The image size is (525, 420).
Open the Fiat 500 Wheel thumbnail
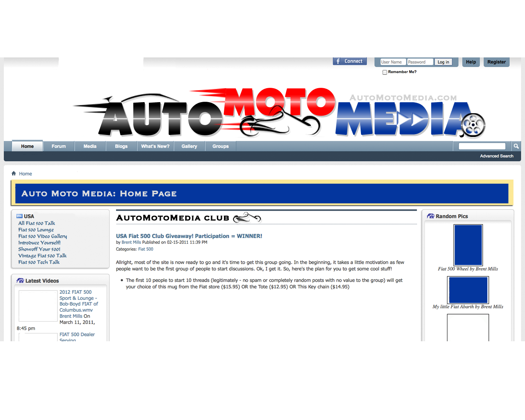(x=468, y=245)
